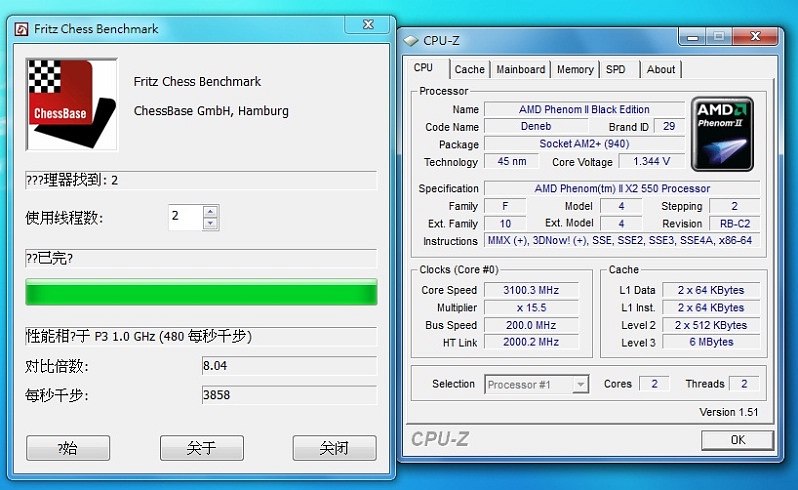Switch to the Cache tab in CPU-Z

coord(469,69)
